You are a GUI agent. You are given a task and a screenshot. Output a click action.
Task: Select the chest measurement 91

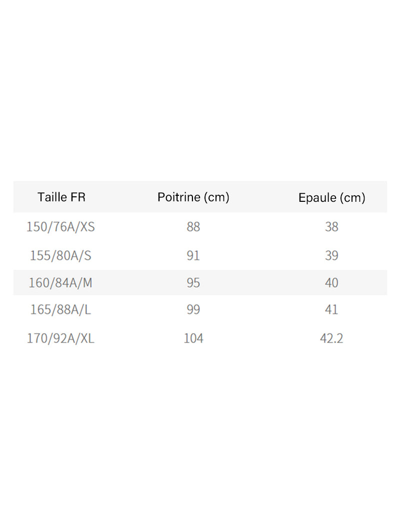193,256
